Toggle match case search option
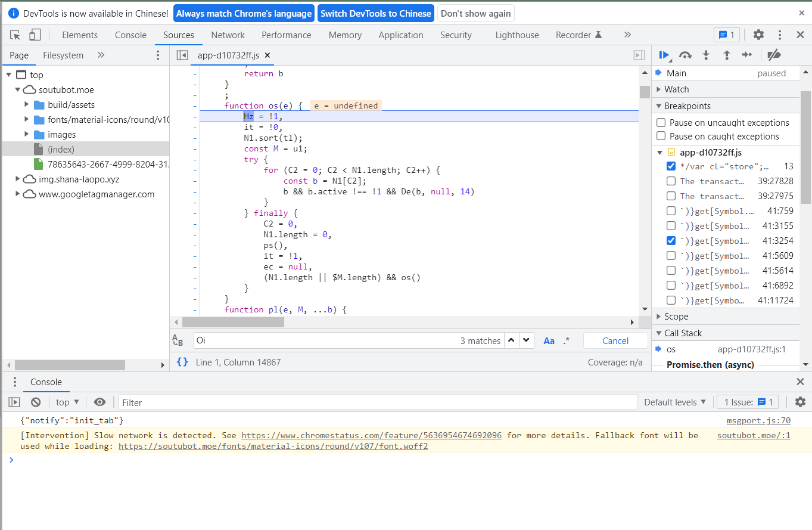Viewport: 812px width, 530px height. [549, 341]
